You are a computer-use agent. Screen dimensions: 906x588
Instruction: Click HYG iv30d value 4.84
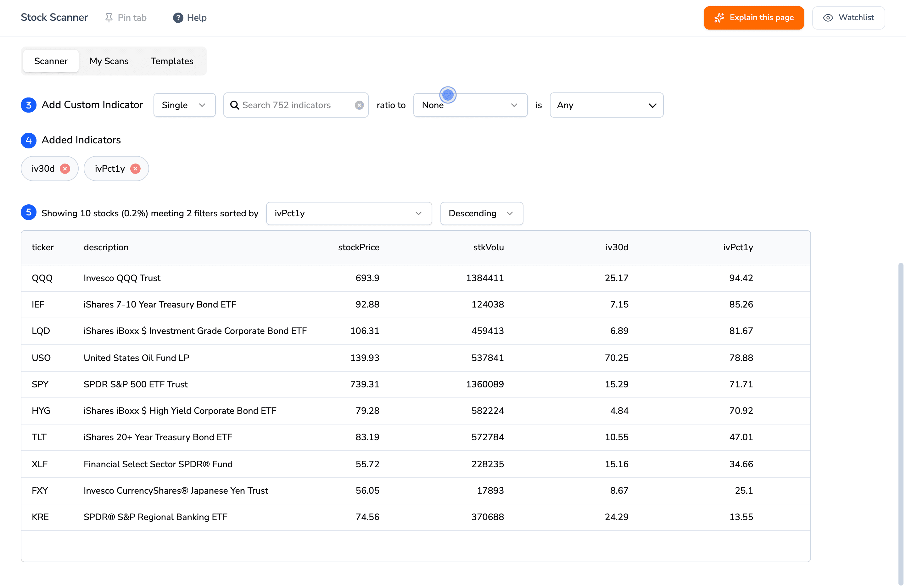tap(619, 411)
